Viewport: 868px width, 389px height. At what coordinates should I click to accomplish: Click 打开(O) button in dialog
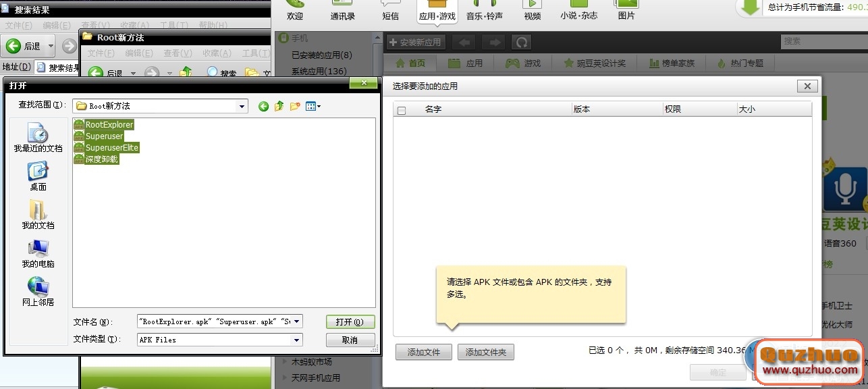[x=350, y=322]
